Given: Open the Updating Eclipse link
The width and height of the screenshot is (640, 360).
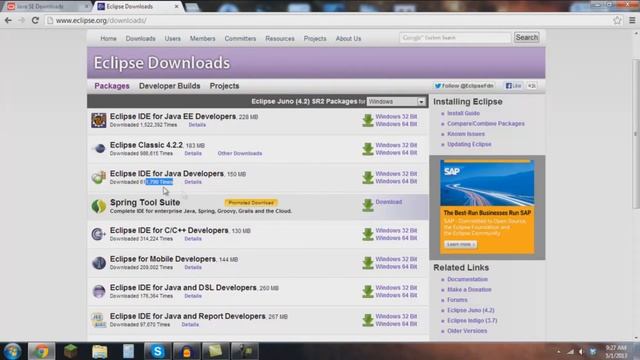Looking at the screenshot, I should pos(469,144).
